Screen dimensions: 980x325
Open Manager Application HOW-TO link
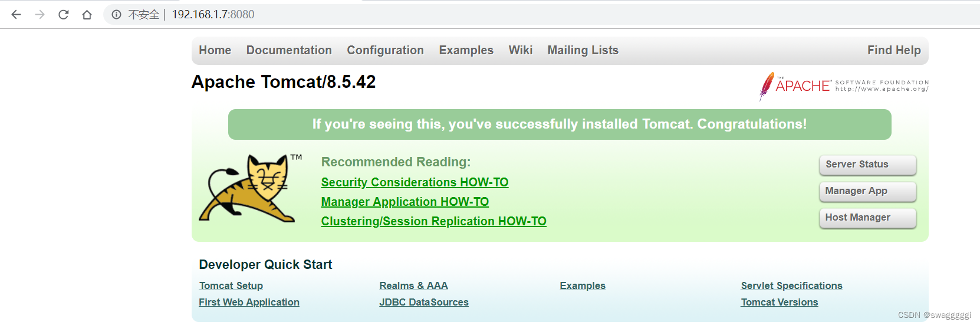[x=405, y=202]
